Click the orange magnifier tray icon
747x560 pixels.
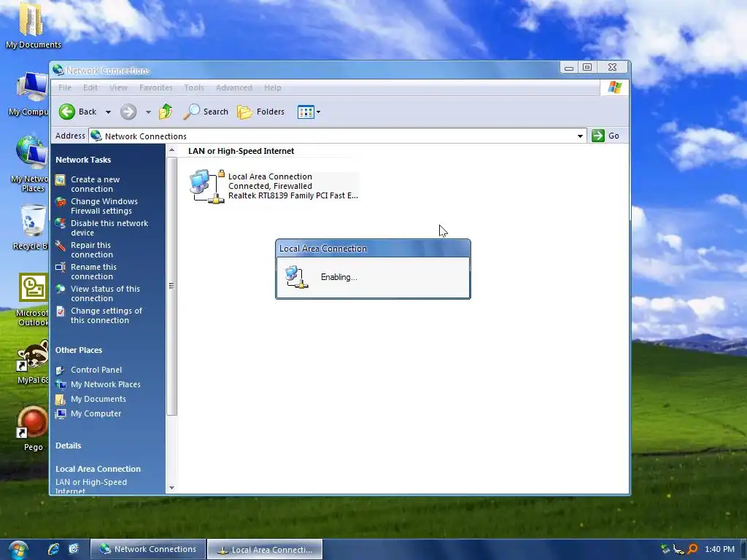coord(693,550)
